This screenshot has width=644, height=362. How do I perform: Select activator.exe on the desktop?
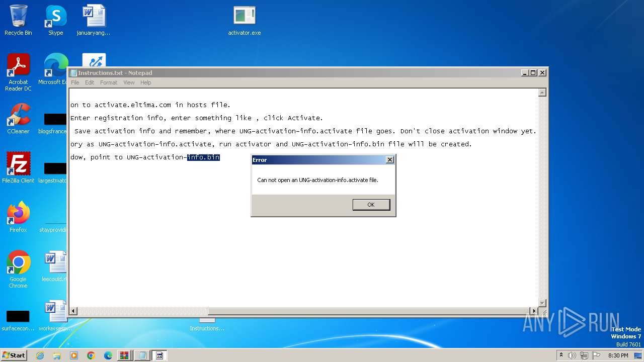click(x=245, y=20)
